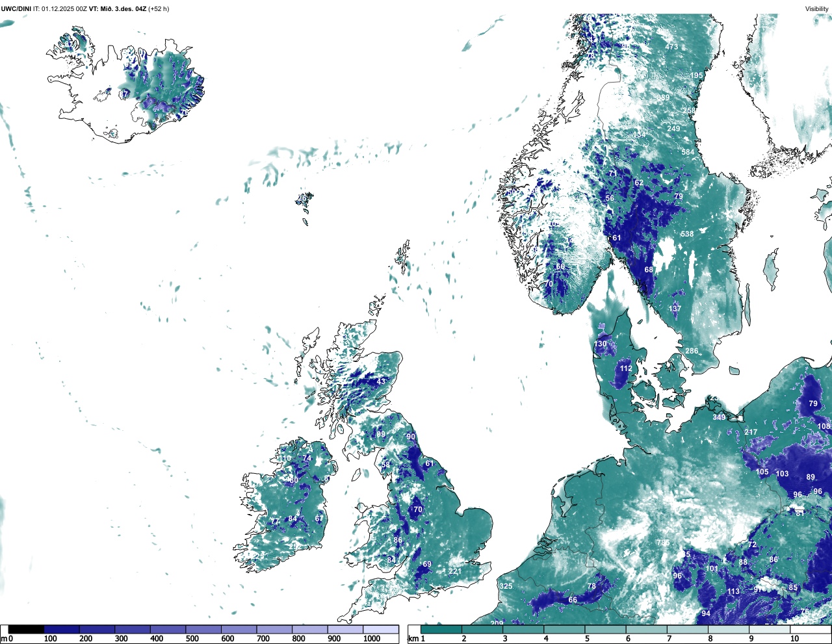Click the '68' visibility value in western Sweden
The width and height of the screenshot is (832, 644).
pyautogui.click(x=649, y=270)
